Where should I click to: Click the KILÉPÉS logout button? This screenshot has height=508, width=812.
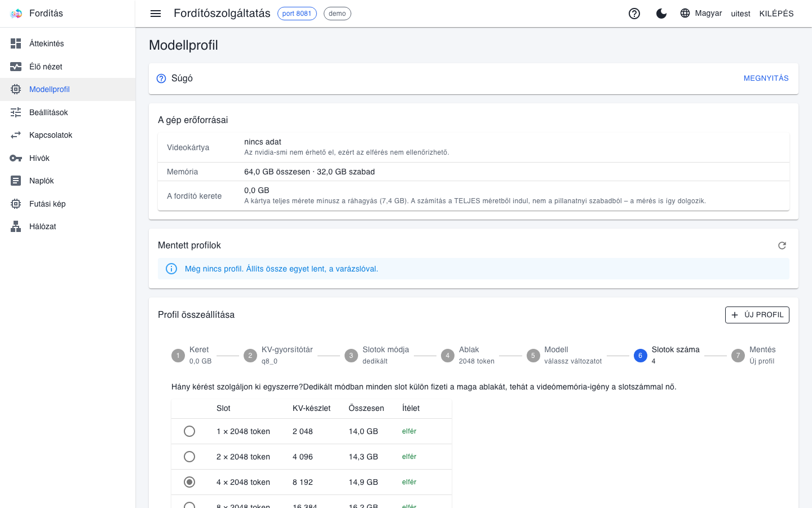(x=776, y=14)
